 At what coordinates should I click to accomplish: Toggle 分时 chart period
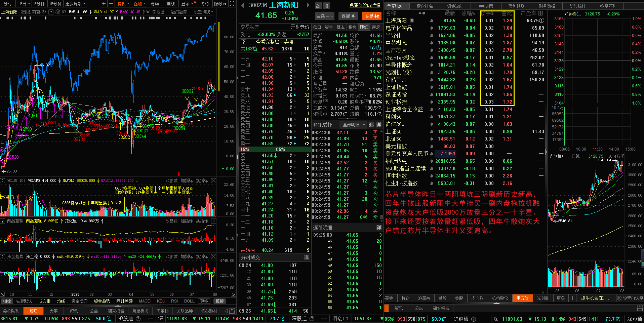[7, 4]
